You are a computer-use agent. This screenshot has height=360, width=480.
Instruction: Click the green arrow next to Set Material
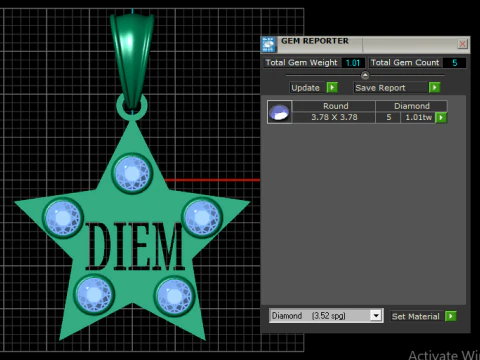click(451, 316)
